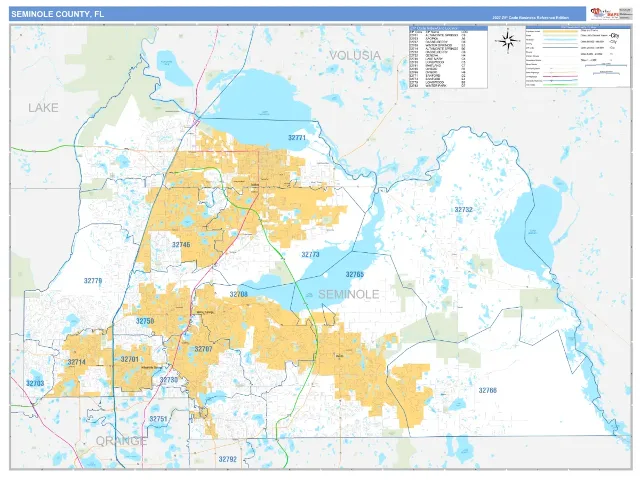Select ZIP code label 32766
640x480 pixels.
pos(488,390)
